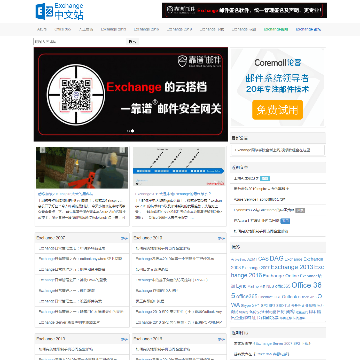360x360 pixels.
Task: Open the Coremail 论客 advertisement heading
Action: pos(278,63)
